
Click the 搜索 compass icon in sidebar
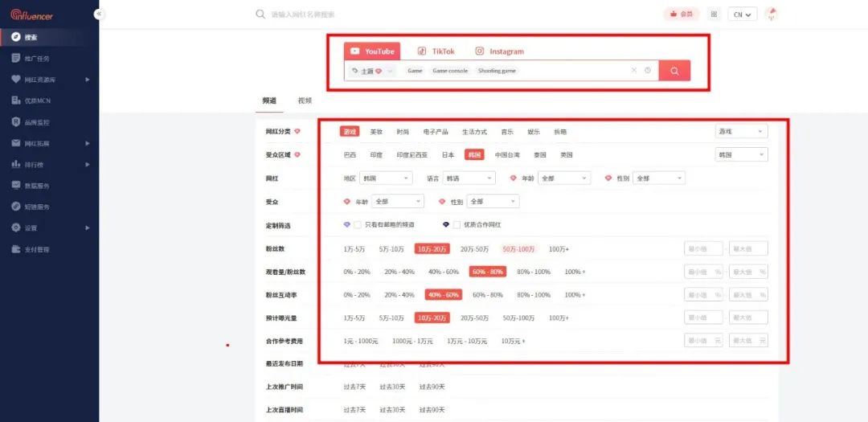[x=16, y=37]
